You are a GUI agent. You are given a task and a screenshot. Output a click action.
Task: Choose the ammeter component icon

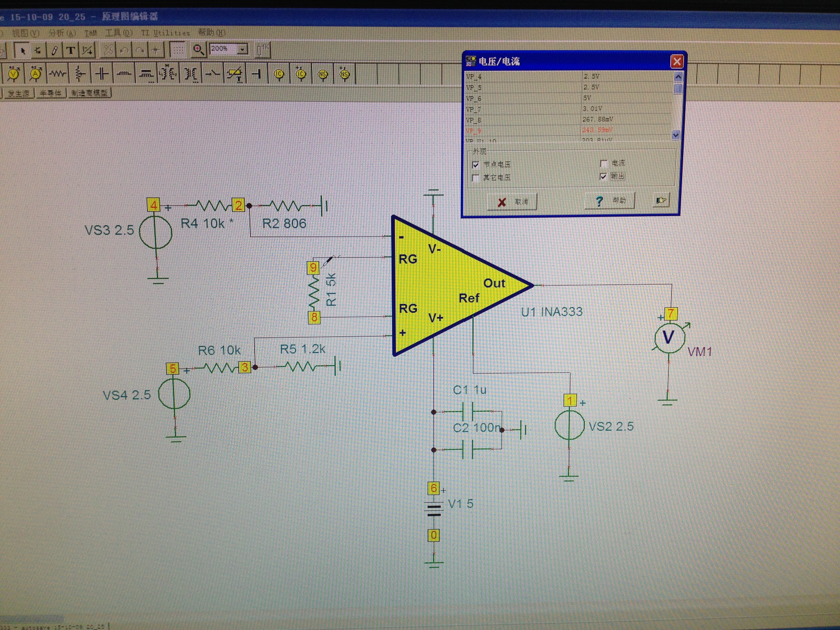point(36,74)
